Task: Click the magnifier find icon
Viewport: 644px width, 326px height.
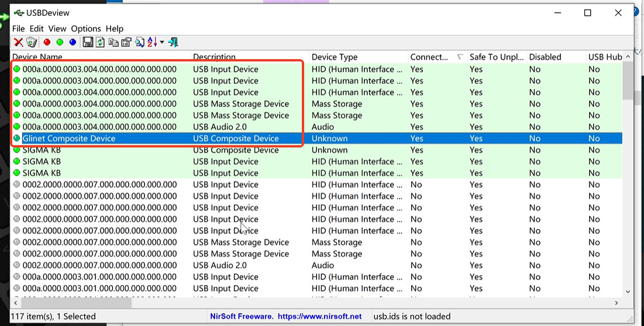Action: (x=139, y=42)
